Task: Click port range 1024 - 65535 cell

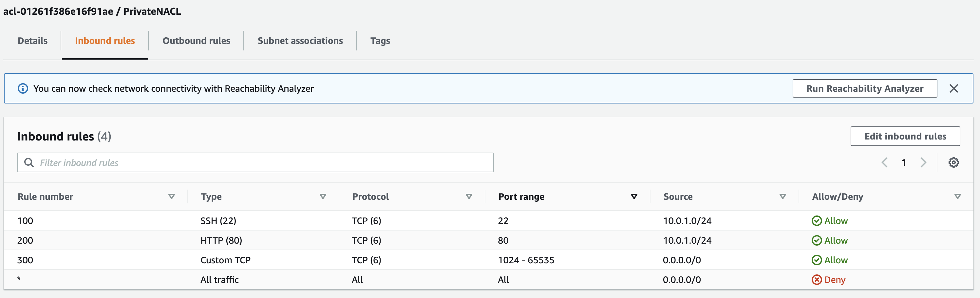Action: tap(526, 260)
